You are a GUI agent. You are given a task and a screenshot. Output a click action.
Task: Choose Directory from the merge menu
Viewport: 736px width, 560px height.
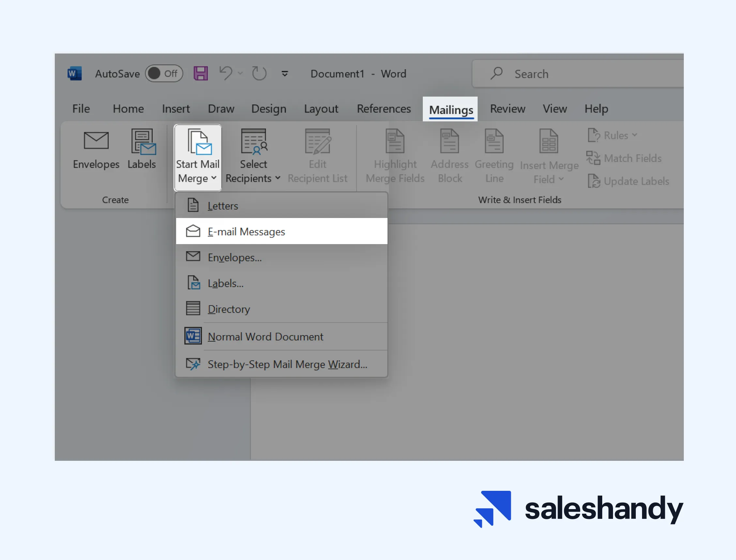[x=282, y=309]
